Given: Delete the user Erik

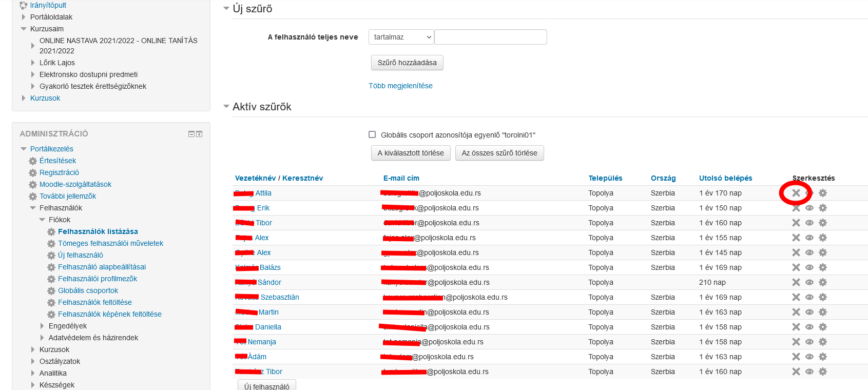Looking at the screenshot, I should 796,208.
